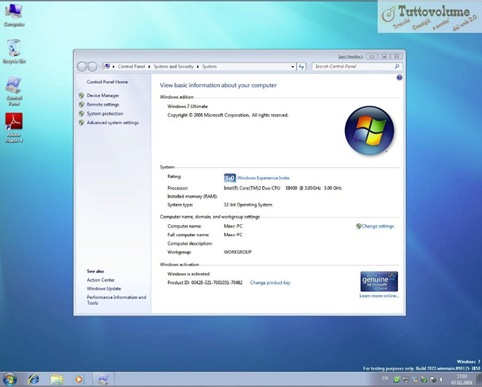
Task: Open the Start menu orb
Action: click(9, 379)
